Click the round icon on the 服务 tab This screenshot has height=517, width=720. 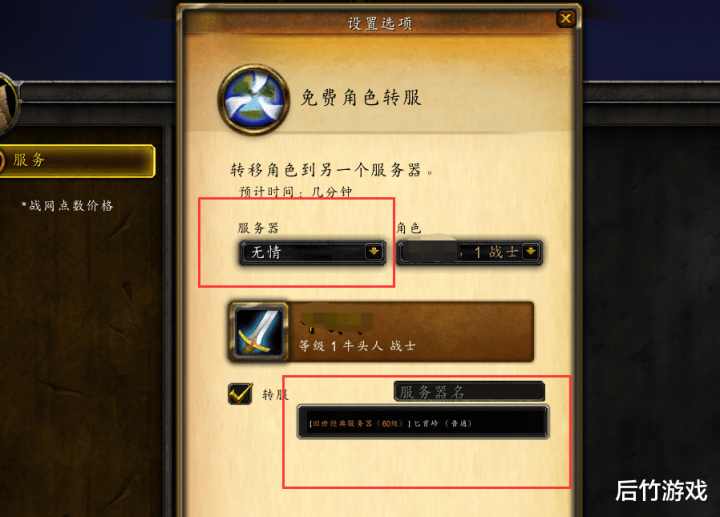(1, 161)
